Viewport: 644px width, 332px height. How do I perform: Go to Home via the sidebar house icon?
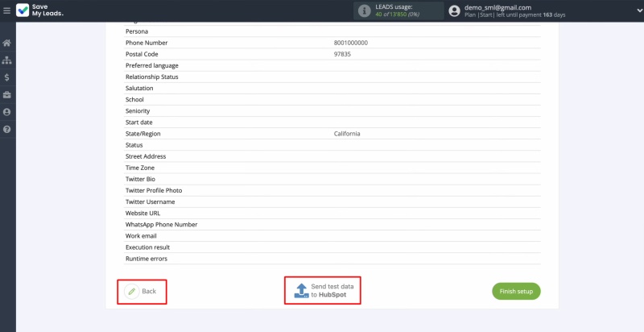[x=7, y=43]
